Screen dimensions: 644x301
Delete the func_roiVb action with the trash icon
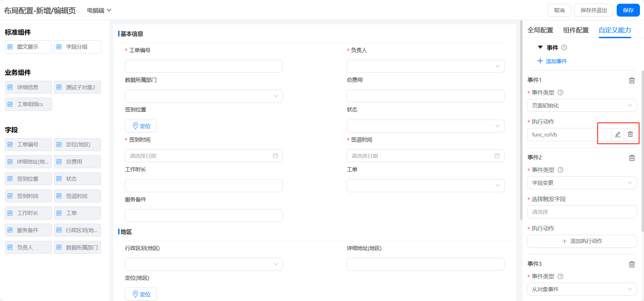630,134
